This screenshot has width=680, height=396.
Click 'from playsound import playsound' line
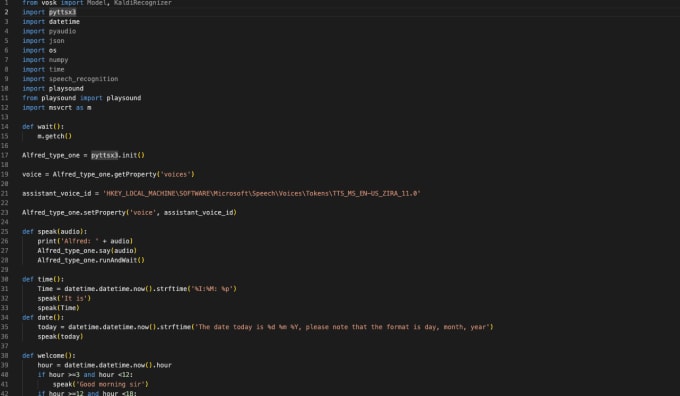[x=82, y=98]
